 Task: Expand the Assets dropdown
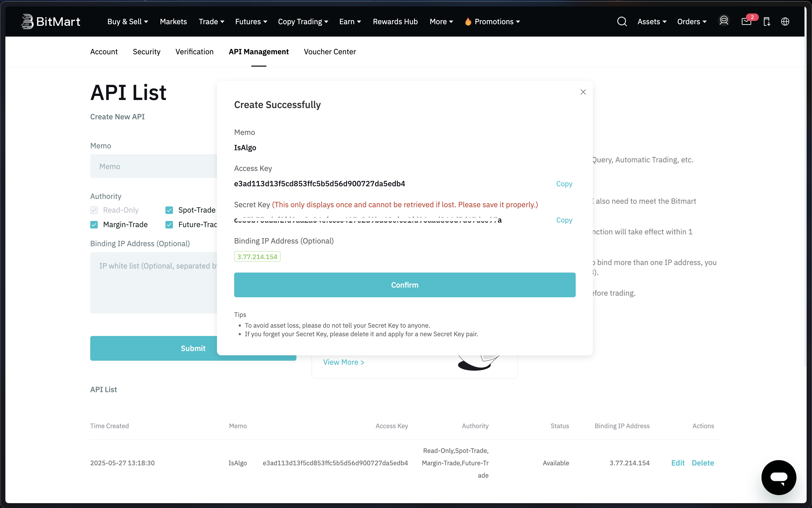pos(652,22)
